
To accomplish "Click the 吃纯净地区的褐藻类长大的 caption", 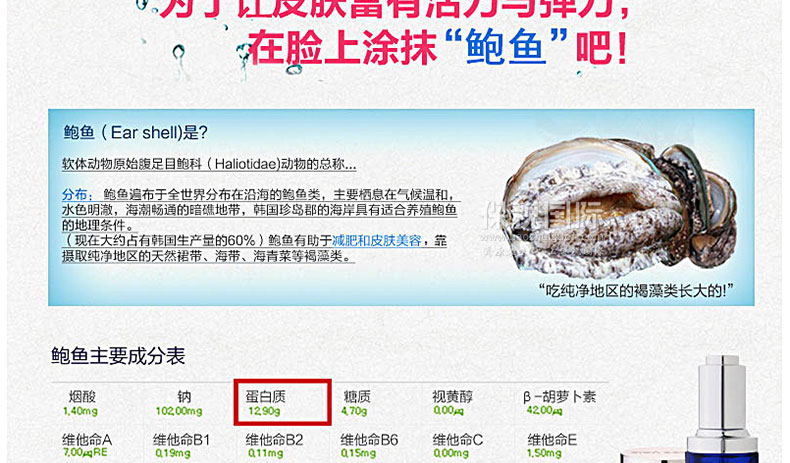I will pos(636,291).
